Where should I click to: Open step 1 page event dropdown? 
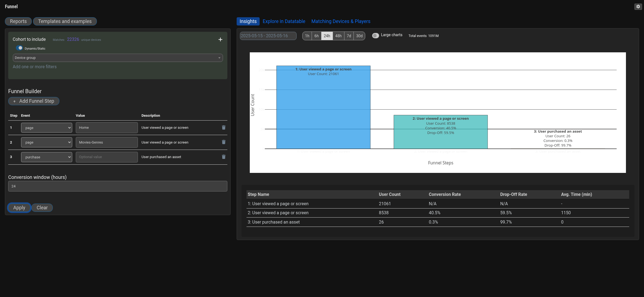47,128
